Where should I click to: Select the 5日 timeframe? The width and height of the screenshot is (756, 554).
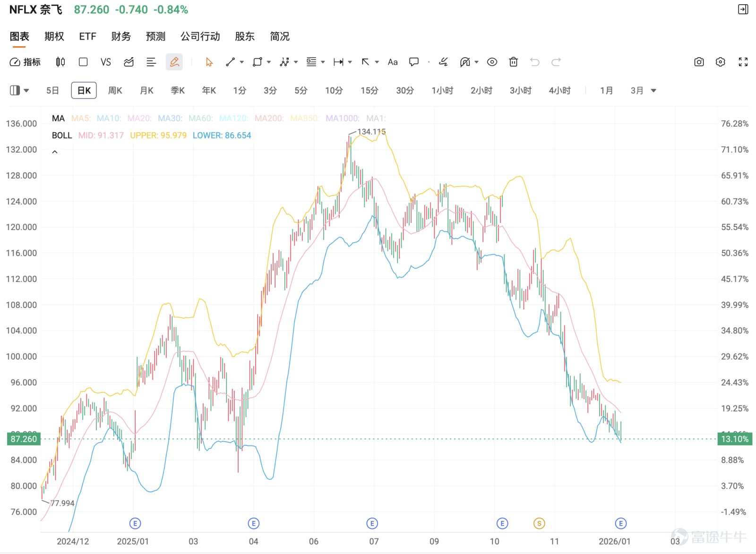tap(52, 90)
